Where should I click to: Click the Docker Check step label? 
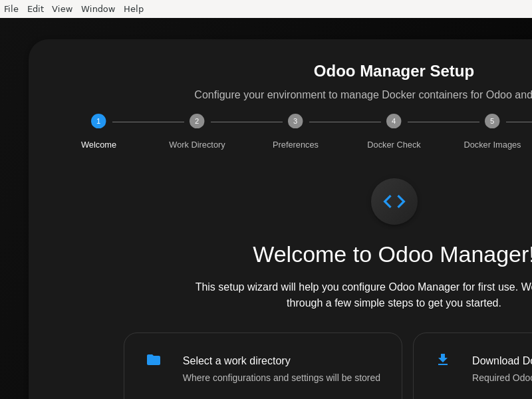click(x=394, y=145)
